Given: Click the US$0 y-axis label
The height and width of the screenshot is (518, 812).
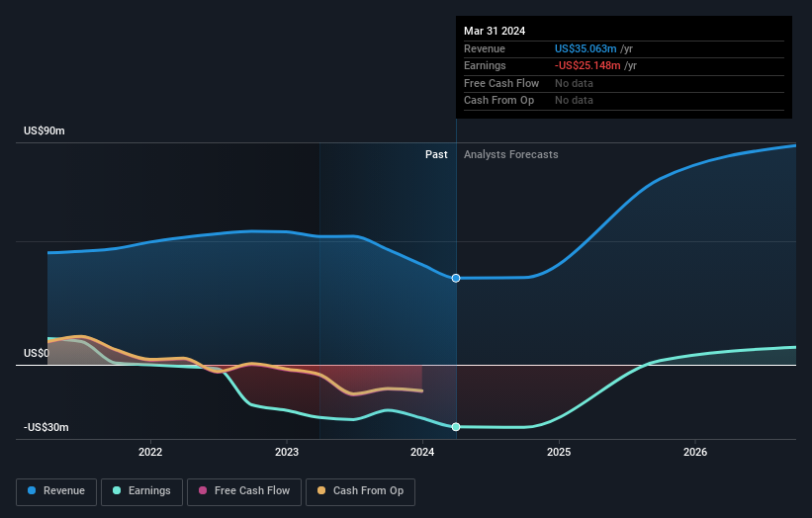Looking at the screenshot, I should [x=37, y=353].
